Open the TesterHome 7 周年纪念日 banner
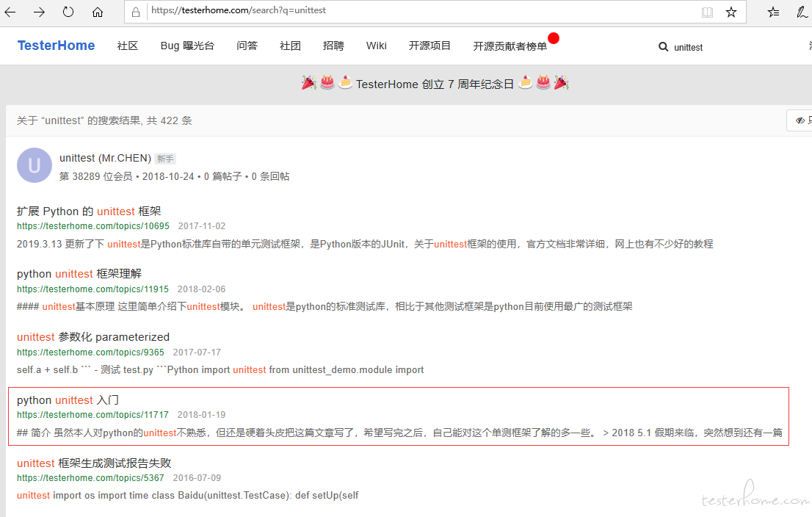Viewport: 812px width, 517px height. point(435,84)
